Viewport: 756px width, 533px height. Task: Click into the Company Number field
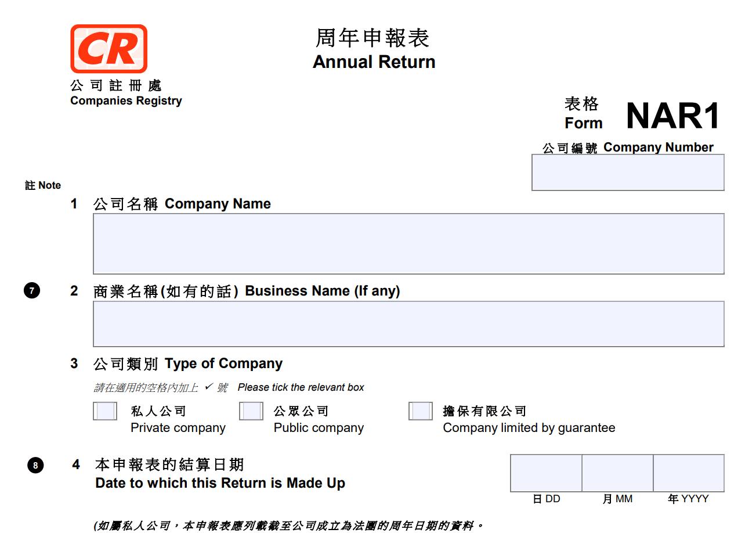[x=628, y=172]
